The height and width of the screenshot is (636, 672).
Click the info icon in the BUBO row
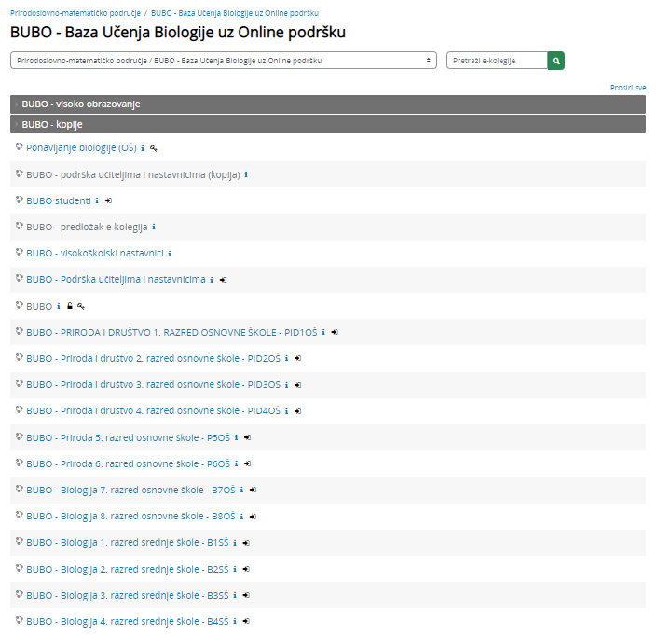[x=59, y=306]
